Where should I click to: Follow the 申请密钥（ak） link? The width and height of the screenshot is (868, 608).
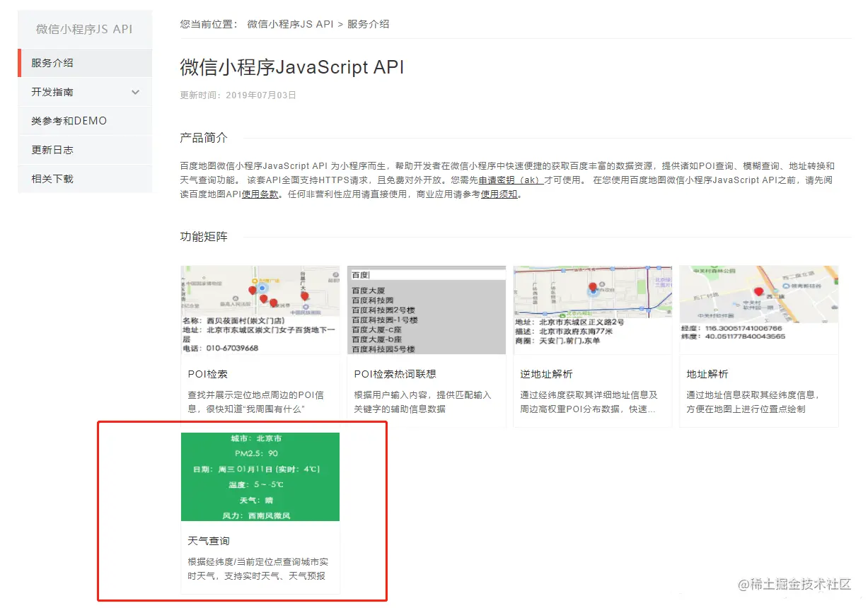(x=510, y=180)
